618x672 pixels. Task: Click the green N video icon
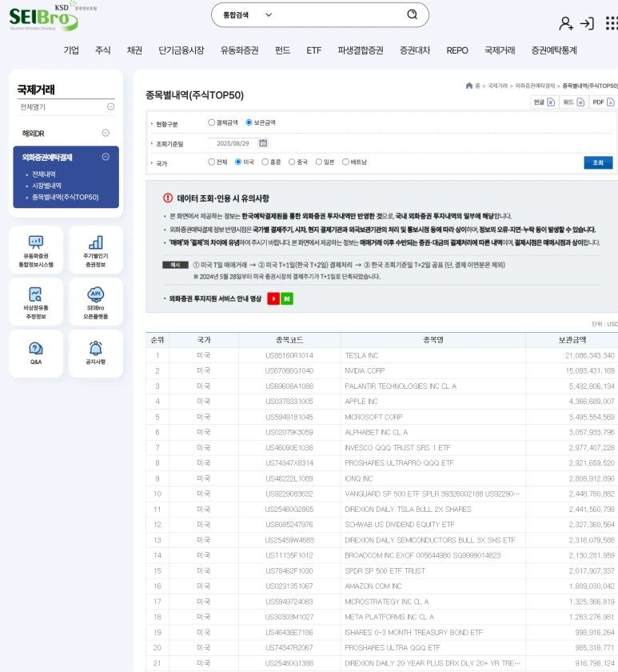[x=287, y=298]
